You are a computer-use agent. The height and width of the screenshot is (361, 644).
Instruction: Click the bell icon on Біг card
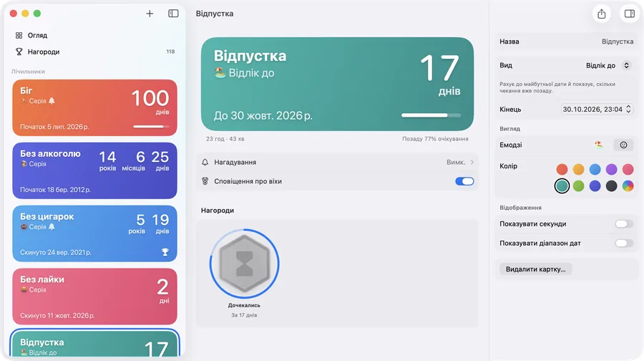(x=52, y=101)
